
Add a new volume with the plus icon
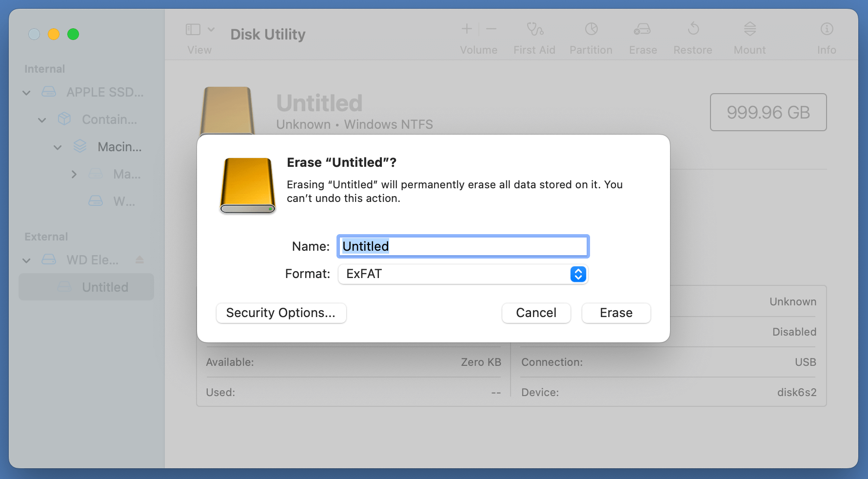[466, 29]
